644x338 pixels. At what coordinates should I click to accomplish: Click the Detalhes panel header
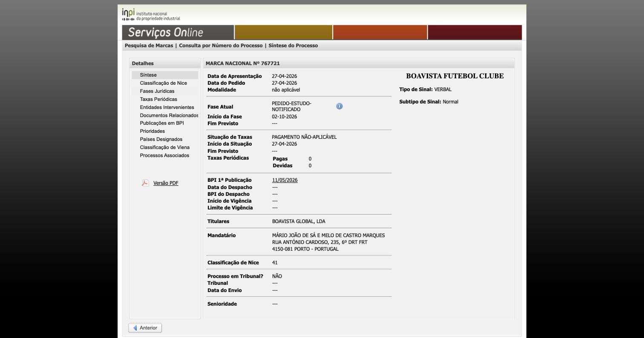(165, 63)
